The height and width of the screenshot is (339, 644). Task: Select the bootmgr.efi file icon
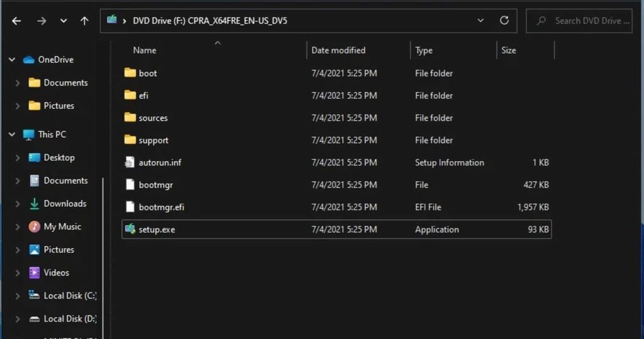[130, 206]
